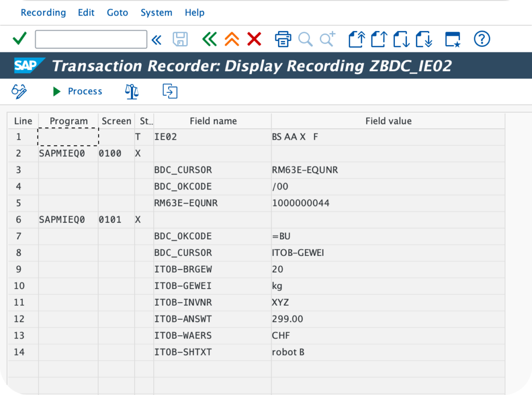Open the Edit menu
The image size is (532, 395).
(x=86, y=12)
